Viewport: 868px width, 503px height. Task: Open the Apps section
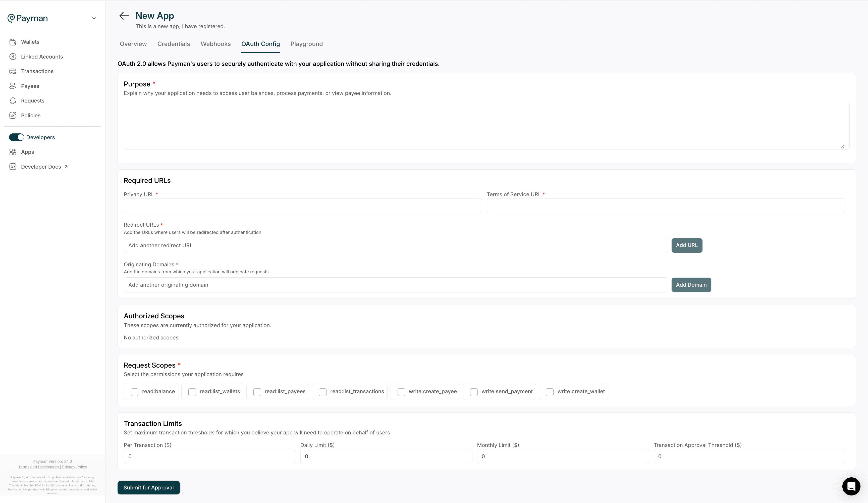coord(27,152)
